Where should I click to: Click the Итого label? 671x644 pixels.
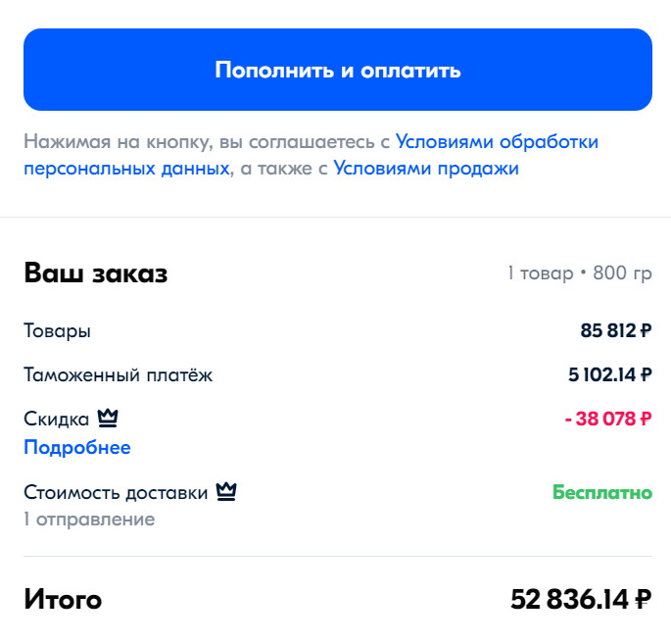click(x=63, y=599)
